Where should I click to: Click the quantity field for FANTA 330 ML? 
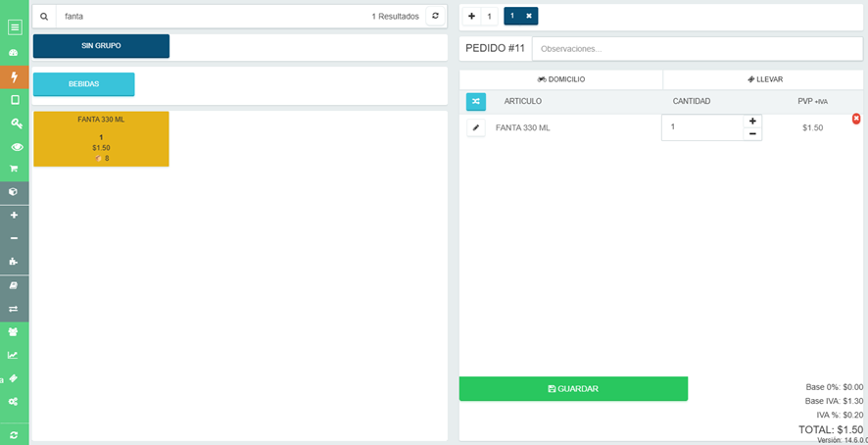point(702,127)
